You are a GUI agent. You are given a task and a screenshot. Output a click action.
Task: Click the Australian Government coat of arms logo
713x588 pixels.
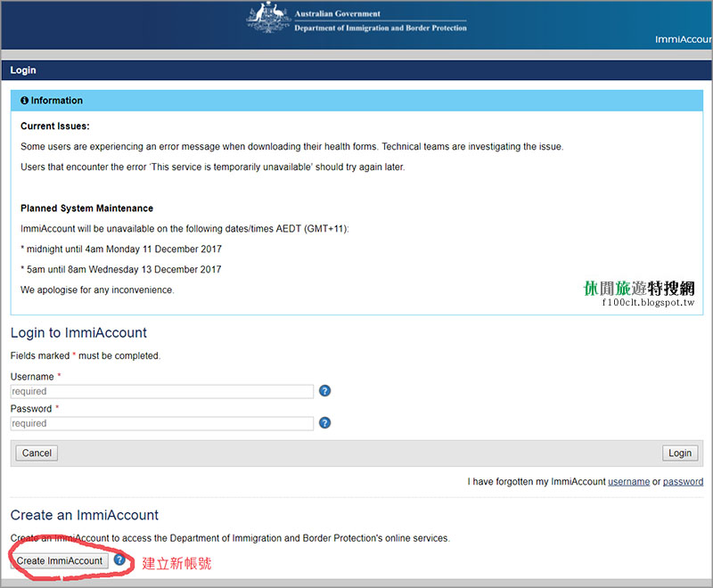(268, 17)
